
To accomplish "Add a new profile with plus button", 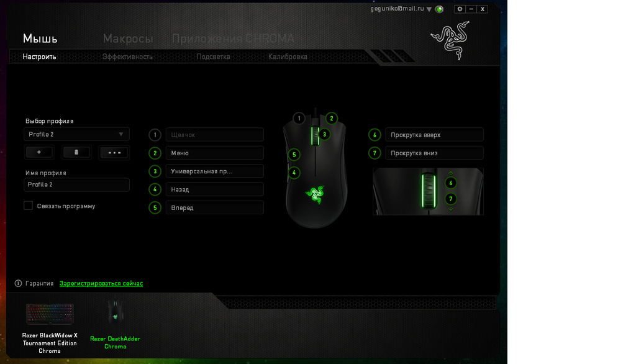I will coord(39,152).
